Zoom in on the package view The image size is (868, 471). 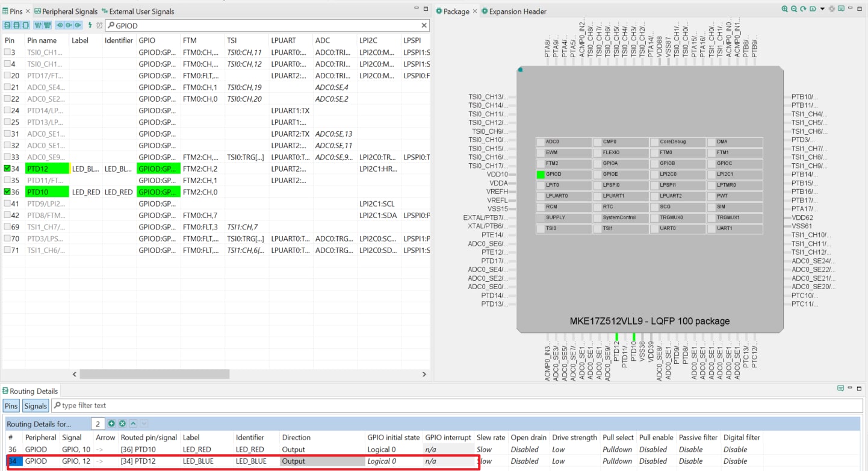[x=785, y=9]
